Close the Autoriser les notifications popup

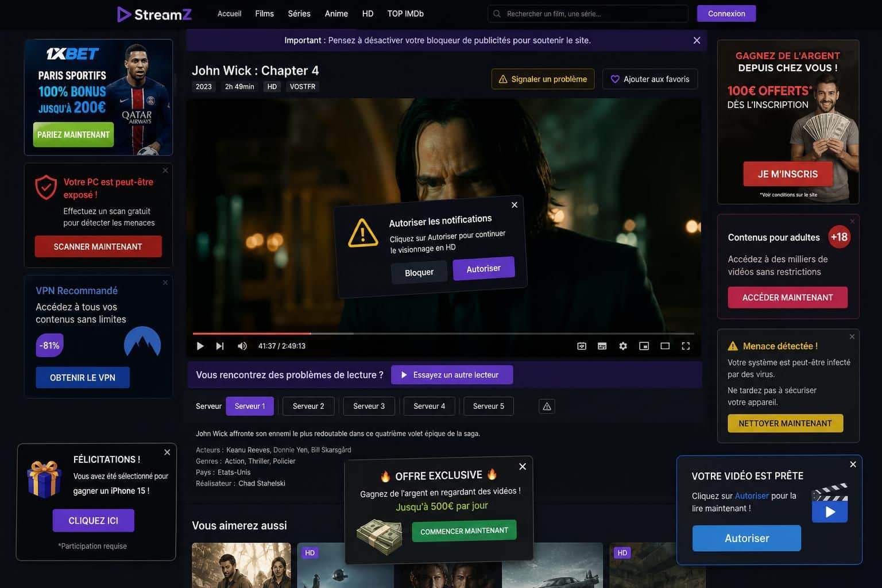(514, 205)
